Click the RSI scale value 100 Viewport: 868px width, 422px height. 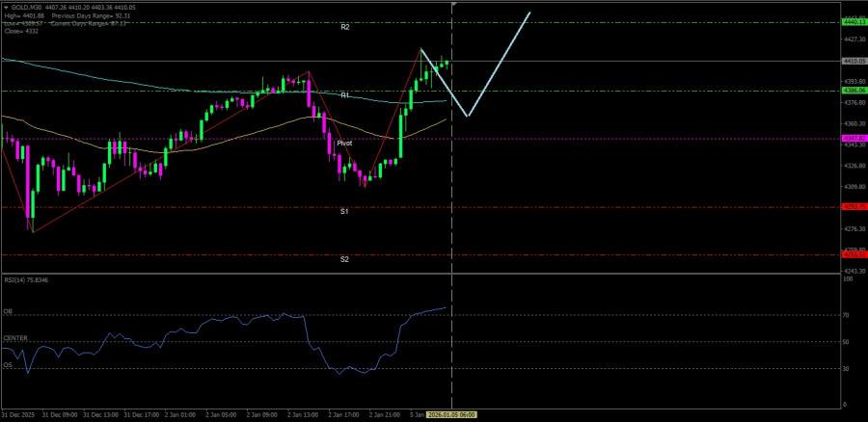[847, 279]
